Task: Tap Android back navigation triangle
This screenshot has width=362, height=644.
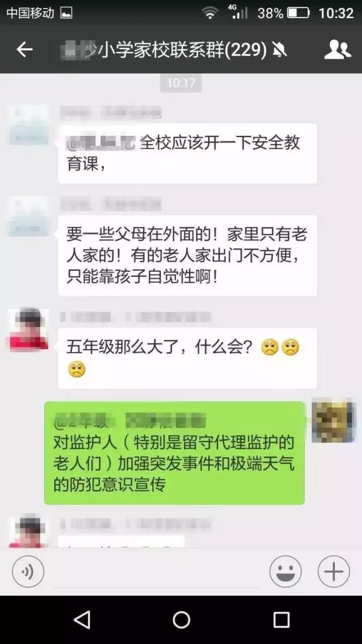Action: [x=82, y=619]
